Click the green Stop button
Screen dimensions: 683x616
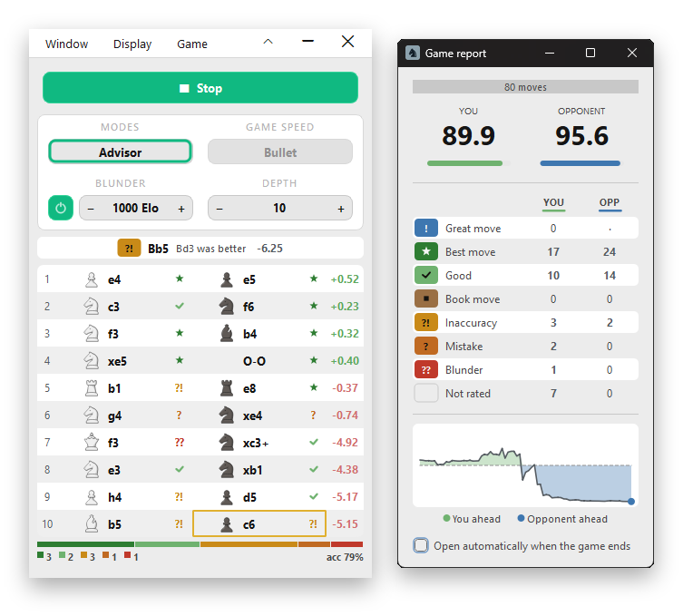pos(200,88)
